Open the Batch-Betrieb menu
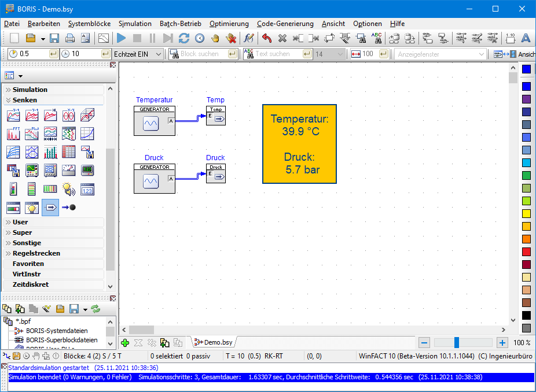 pyautogui.click(x=181, y=24)
